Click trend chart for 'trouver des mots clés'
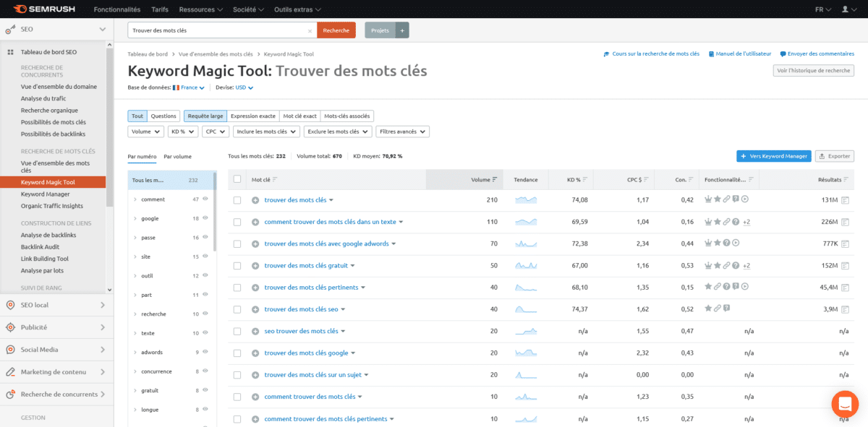Viewport: 868px width, 427px height. [x=526, y=200]
